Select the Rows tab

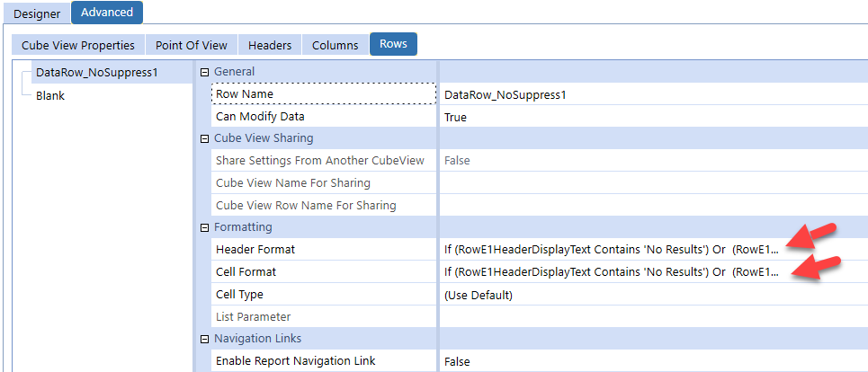(393, 44)
